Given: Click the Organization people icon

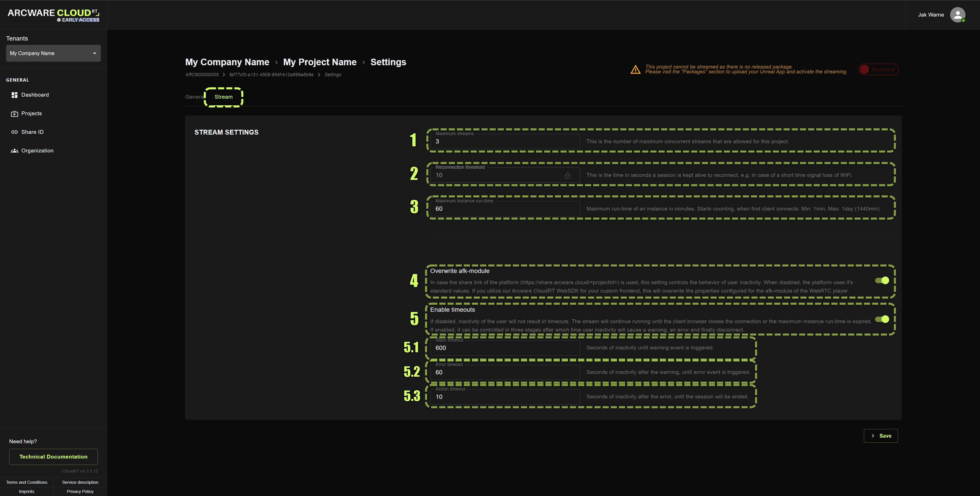Looking at the screenshot, I should coord(15,151).
